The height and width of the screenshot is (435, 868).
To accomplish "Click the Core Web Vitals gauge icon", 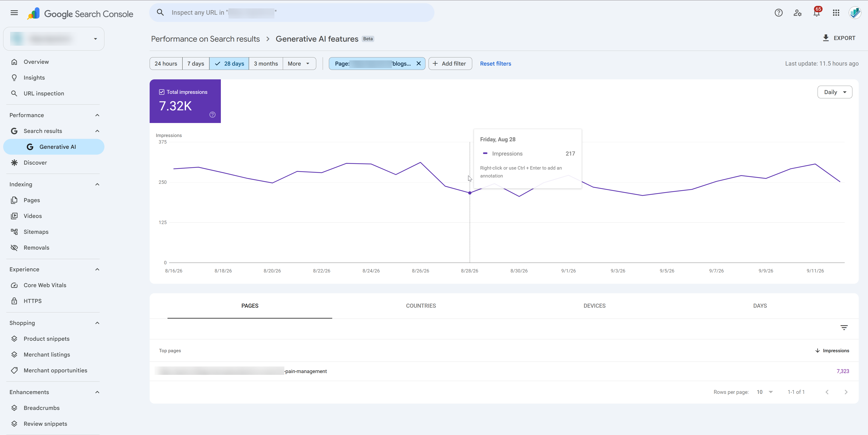I will tap(14, 285).
